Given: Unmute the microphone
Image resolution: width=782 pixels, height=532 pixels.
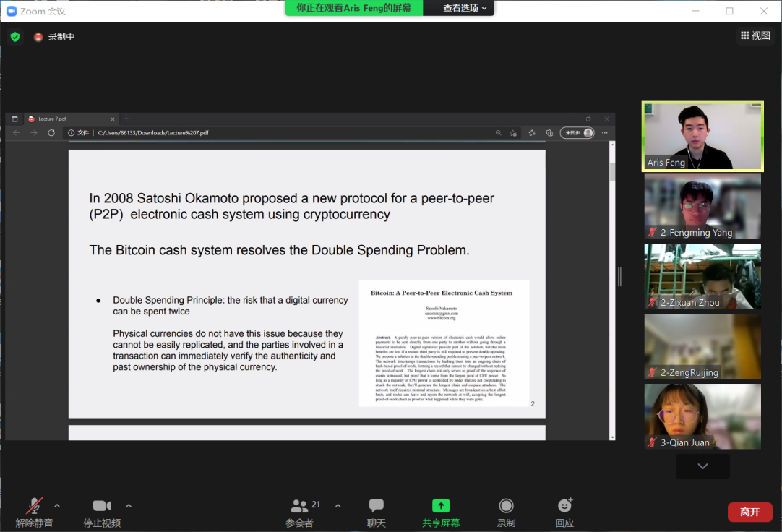Looking at the screenshot, I should pyautogui.click(x=34, y=506).
